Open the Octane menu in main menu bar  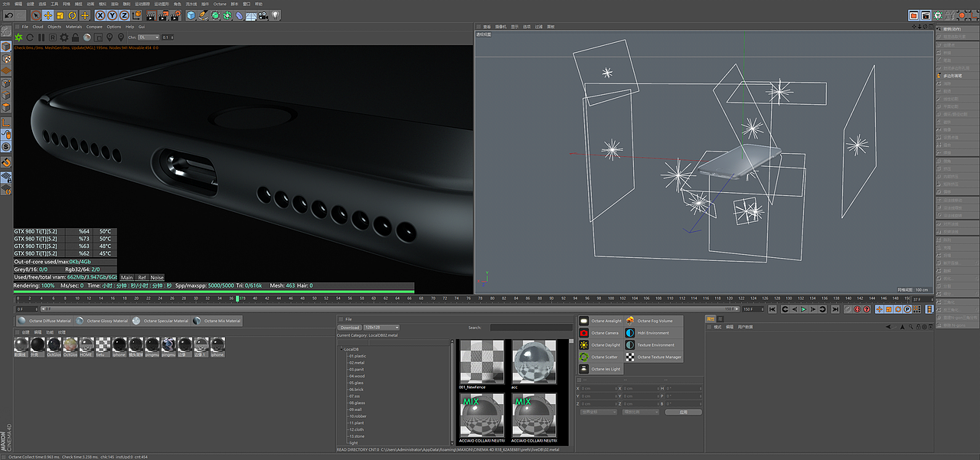(x=220, y=5)
